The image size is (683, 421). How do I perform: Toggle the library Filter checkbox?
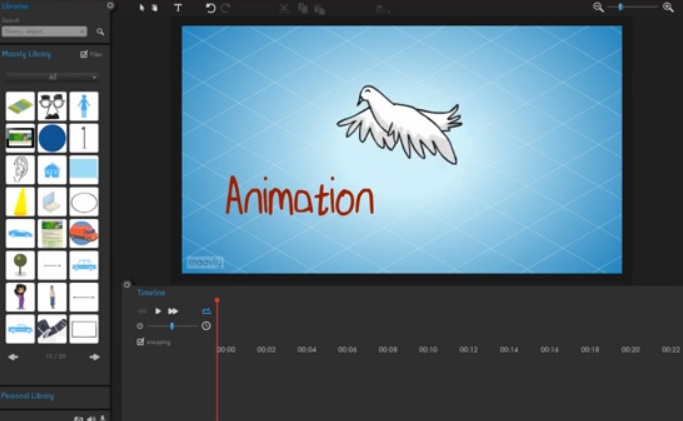tap(84, 54)
